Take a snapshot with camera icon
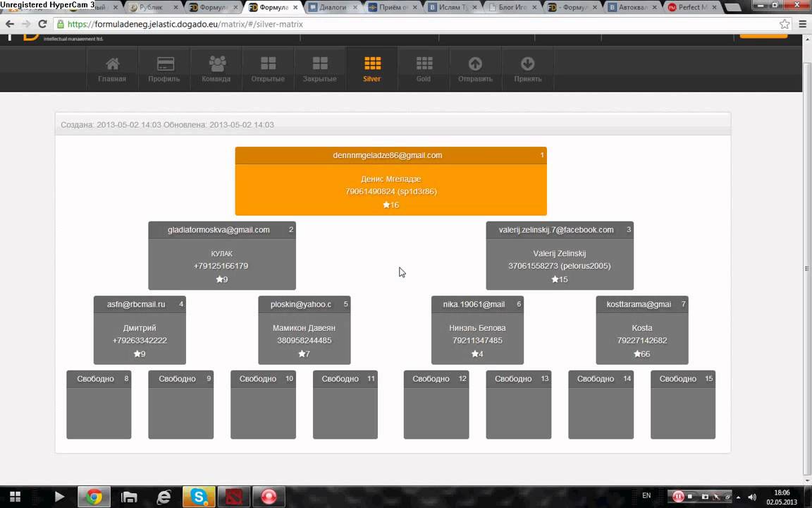Viewport: 812px width, 508px height. coord(705,497)
